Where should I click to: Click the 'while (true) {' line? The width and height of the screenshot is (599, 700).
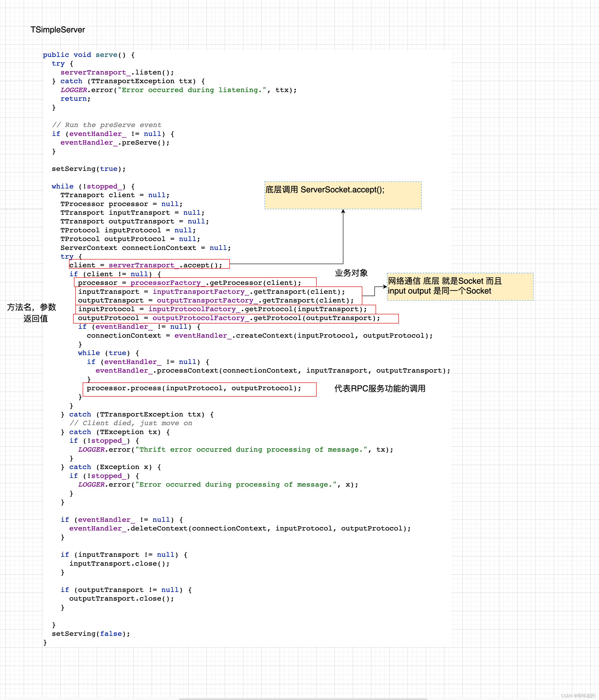pos(109,353)
